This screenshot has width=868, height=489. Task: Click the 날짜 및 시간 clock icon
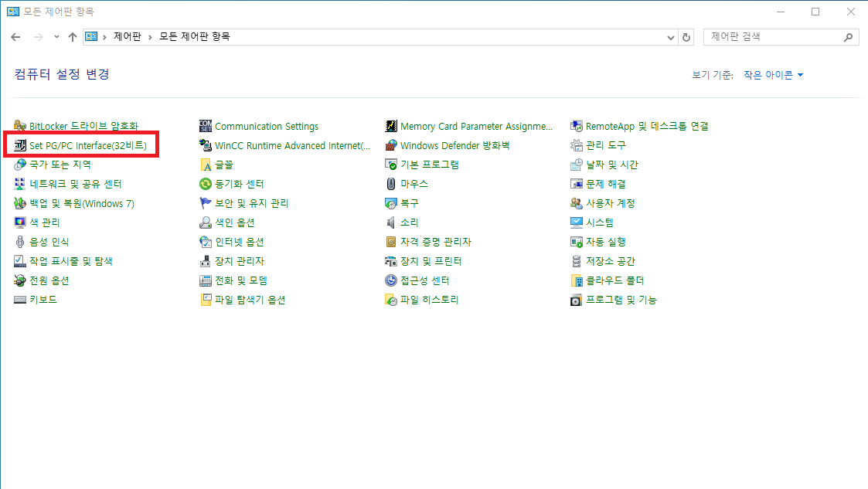click(577, 165)
